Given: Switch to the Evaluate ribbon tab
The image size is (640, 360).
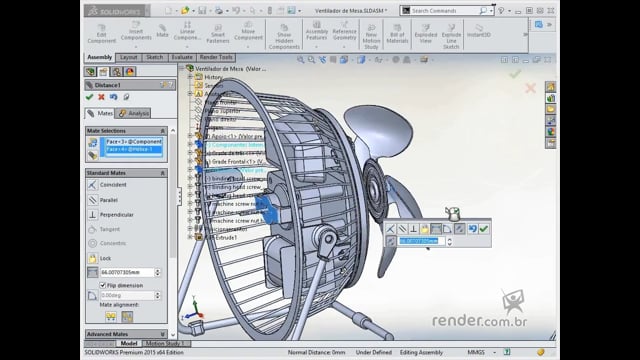Looking at the screenshot, I should pos(182,58).
